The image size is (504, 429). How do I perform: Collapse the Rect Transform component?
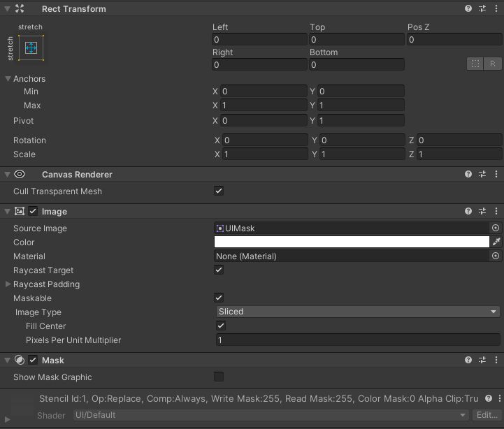click(x=7, y=9)
